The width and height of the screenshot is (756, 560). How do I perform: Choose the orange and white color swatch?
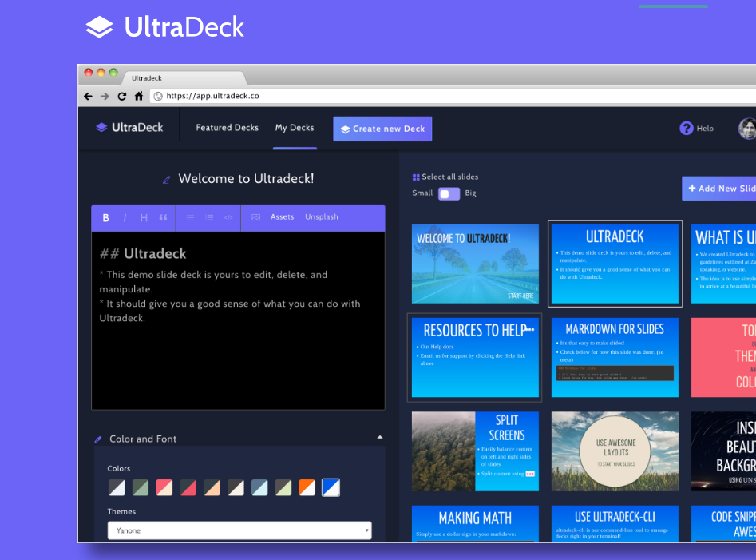(307, 487)
